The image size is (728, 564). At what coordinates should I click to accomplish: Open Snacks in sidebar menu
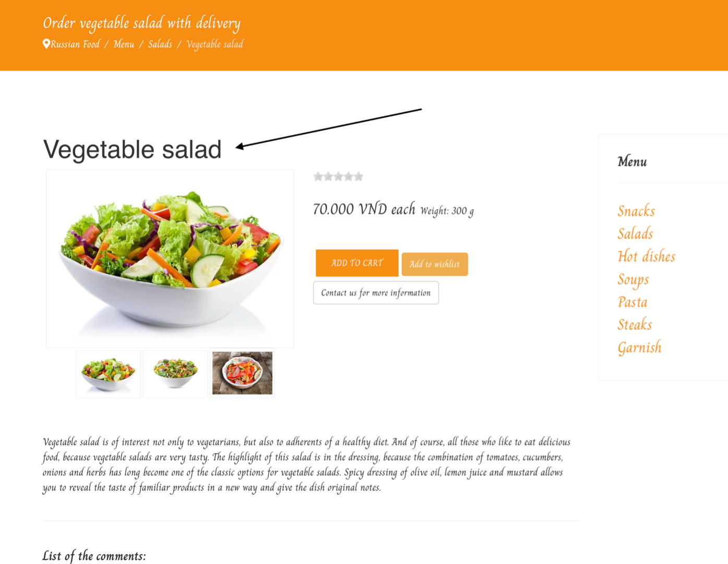[x=636, y=211]
